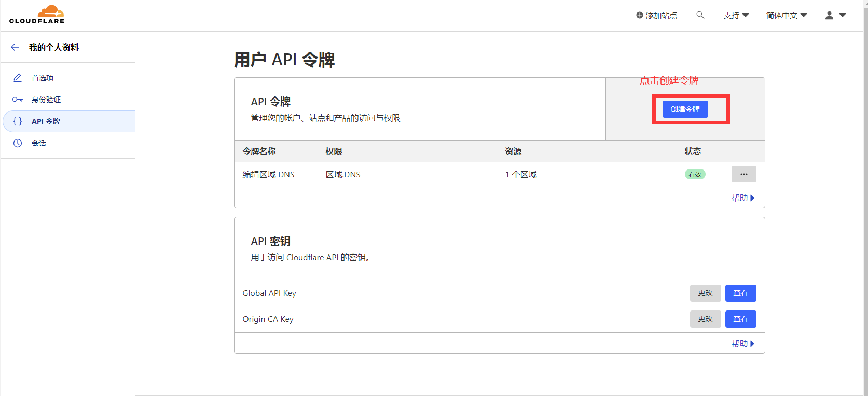Click the 1 个区域 resource cell
This screenshot has width=868, height=396.
[521, 175]
